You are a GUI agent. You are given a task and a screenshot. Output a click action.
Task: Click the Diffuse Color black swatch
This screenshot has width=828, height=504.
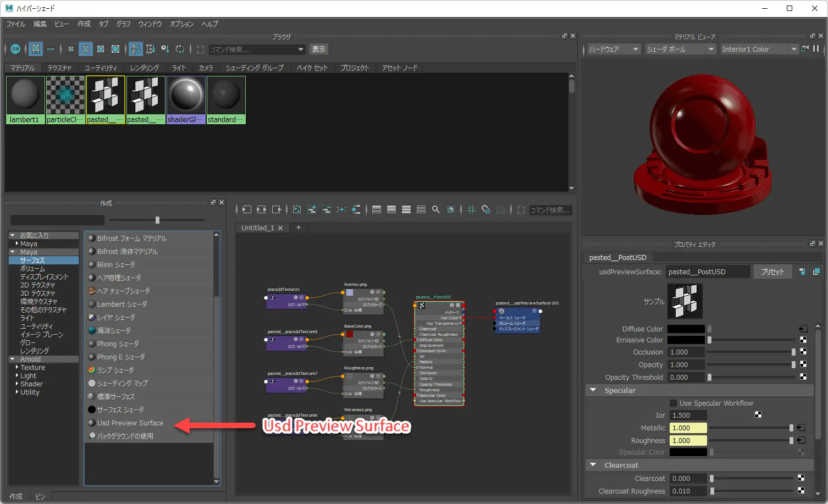point(686,329)
